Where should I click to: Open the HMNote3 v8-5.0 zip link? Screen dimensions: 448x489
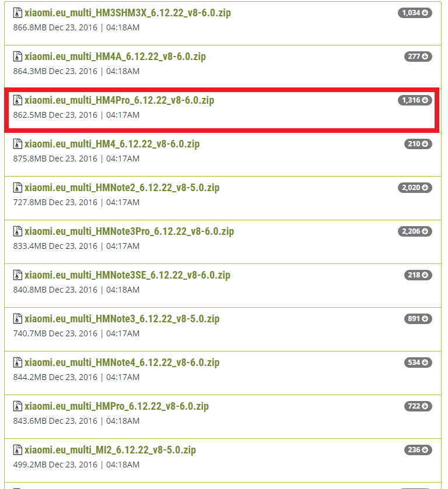pos(122,319)
